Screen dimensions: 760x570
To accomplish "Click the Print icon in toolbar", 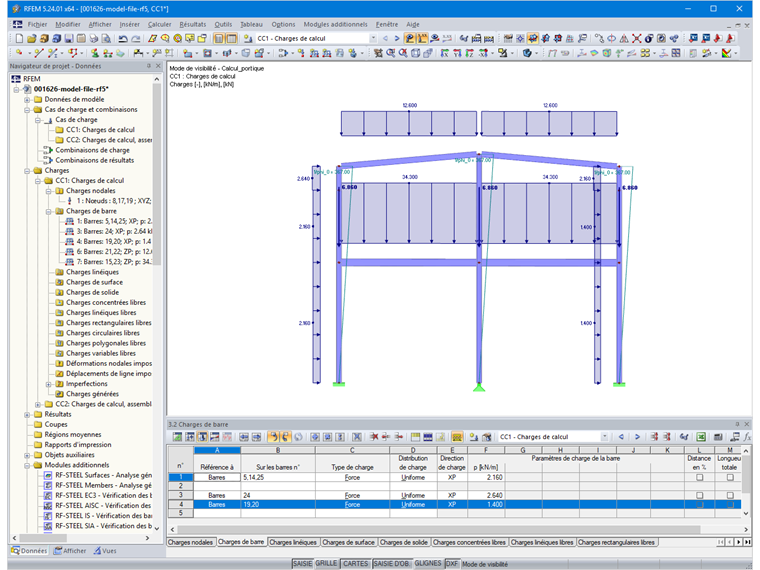I will tap(94, 38).
